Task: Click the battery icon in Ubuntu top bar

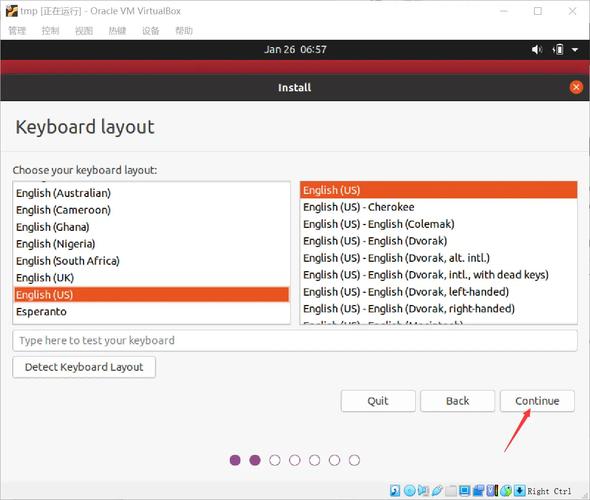Action: point(558,49)
